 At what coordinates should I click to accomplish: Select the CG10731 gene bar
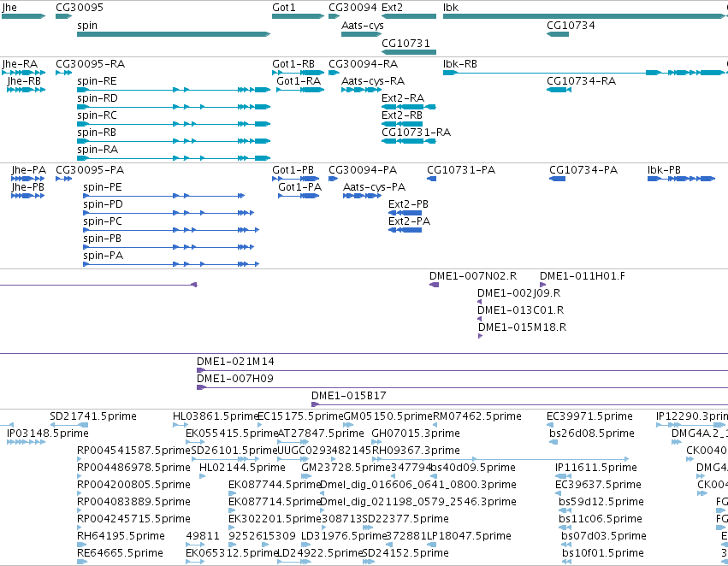pyautogui.click(x=409, y=51)
